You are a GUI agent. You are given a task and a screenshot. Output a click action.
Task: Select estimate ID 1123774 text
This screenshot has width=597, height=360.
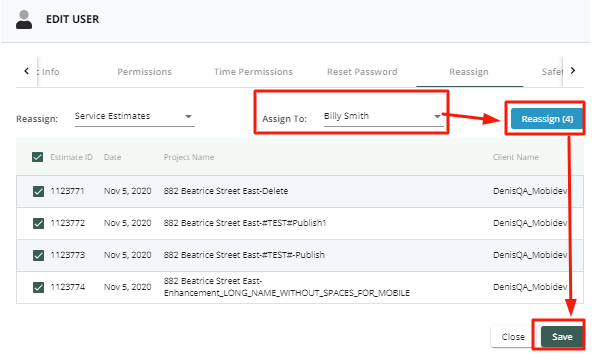[67, 287]
